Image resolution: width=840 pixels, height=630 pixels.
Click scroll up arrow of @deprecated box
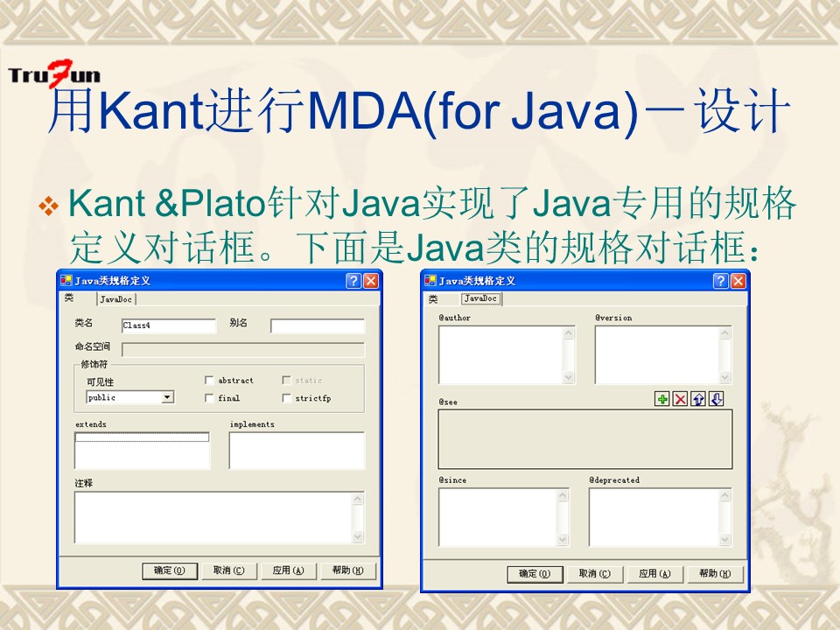[724, 495]
